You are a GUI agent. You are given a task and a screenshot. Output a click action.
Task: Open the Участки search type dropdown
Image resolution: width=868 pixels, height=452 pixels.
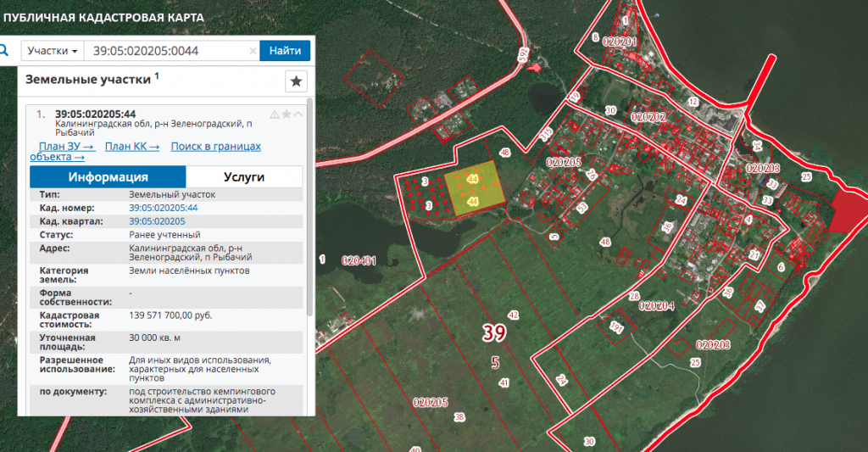[53, 51]
